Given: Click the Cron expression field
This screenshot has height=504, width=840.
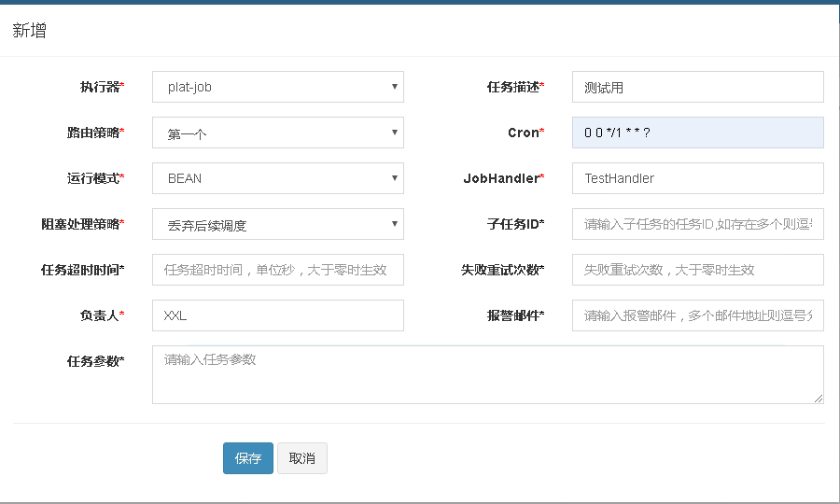Looking at the screenshot, I should (x=697, y=133).
